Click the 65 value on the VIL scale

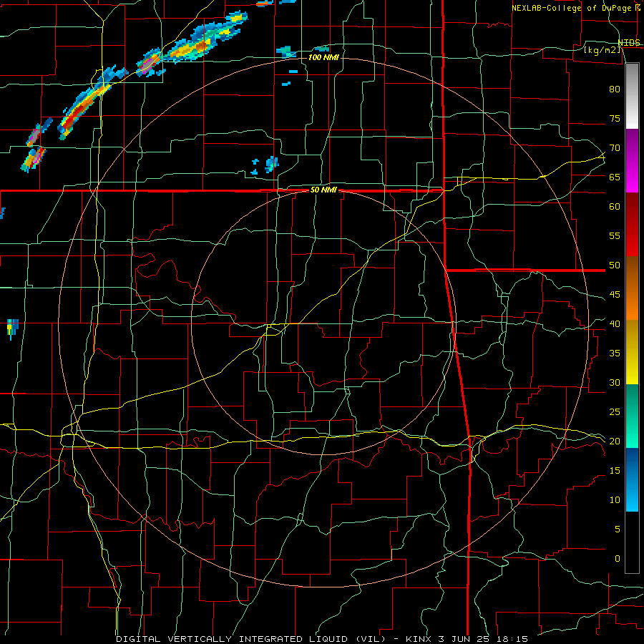click(615, 177)
